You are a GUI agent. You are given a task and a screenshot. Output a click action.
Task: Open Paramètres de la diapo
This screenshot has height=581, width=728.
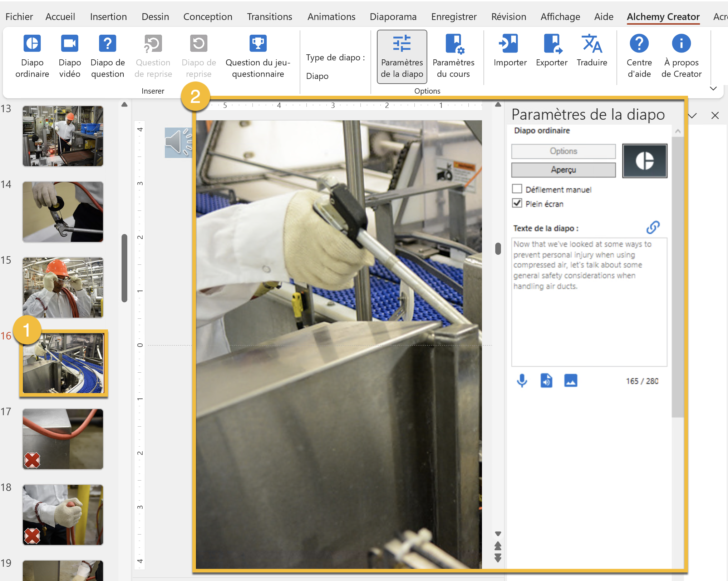[402, 57]
